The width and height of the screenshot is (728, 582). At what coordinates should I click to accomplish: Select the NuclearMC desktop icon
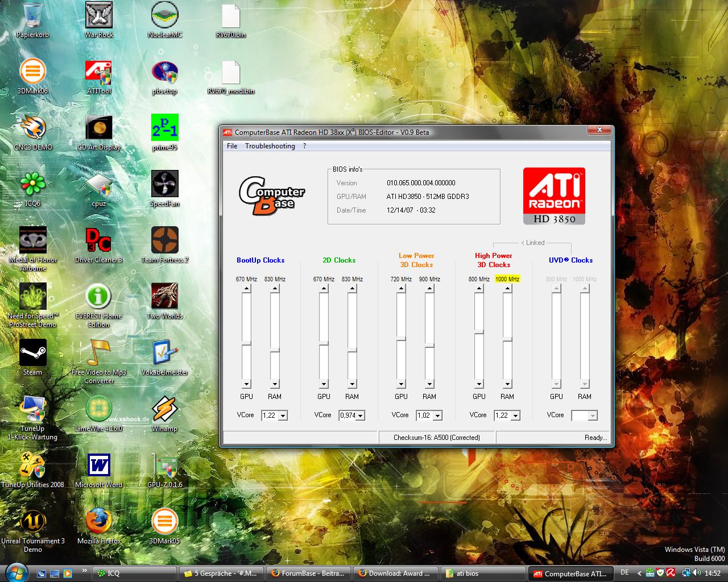(165, 20)
